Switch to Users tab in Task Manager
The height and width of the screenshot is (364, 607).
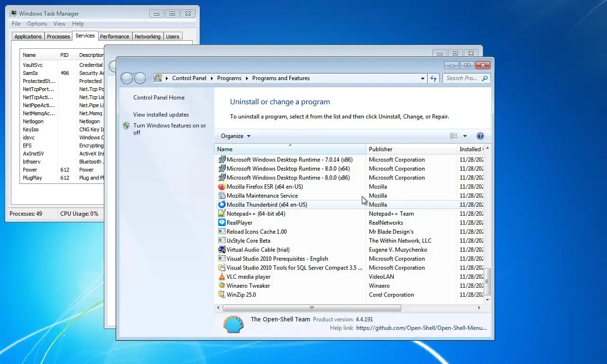[173, 36]
